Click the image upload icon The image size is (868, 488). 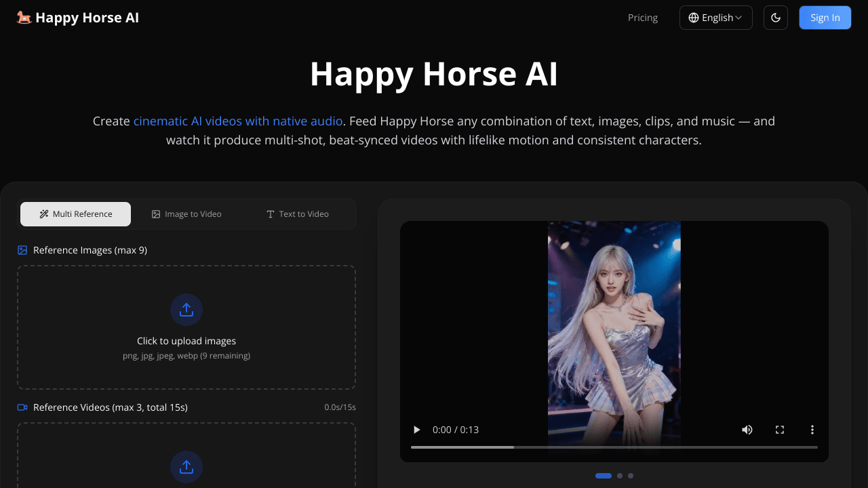[x=186, y=310]
